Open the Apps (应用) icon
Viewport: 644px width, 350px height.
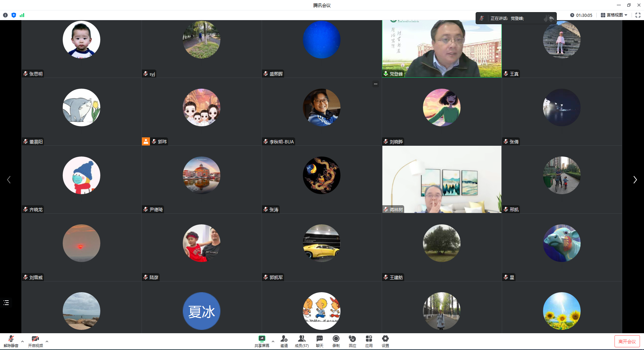(369, 341)
